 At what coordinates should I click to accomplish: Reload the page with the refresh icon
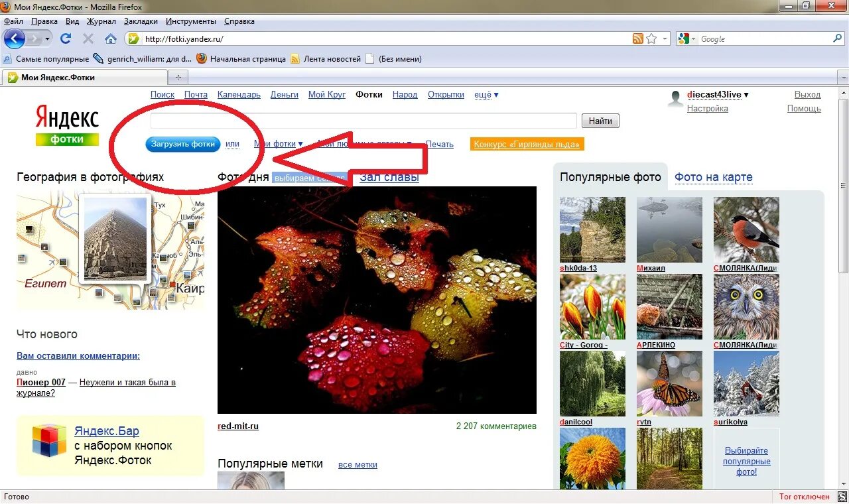point(66,38)
